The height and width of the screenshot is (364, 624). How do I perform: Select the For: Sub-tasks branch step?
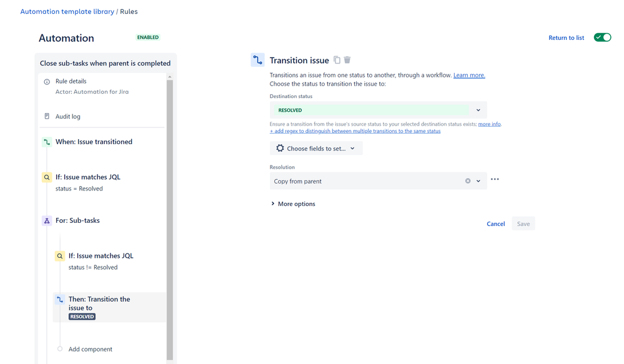click(x=77, y=221)
